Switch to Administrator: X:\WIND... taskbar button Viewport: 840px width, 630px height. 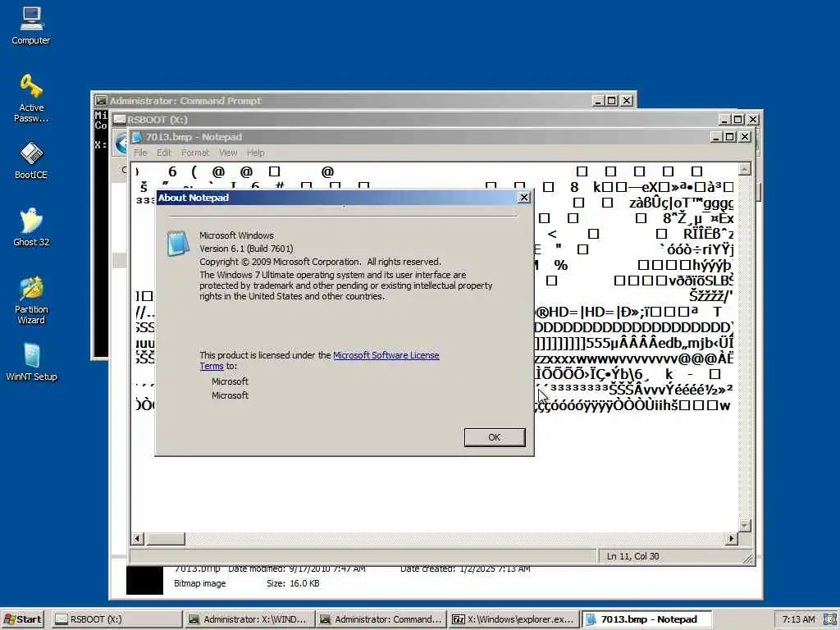tap(249, 619)
